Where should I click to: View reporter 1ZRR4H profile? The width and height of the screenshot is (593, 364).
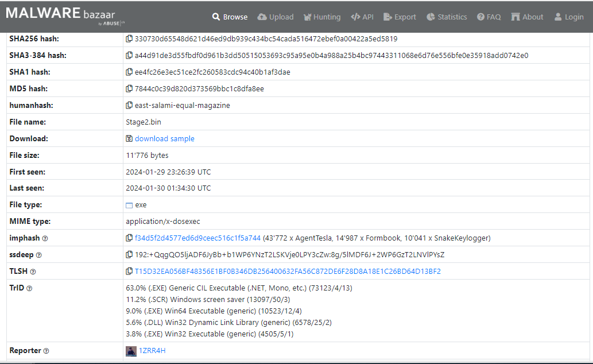152,351
